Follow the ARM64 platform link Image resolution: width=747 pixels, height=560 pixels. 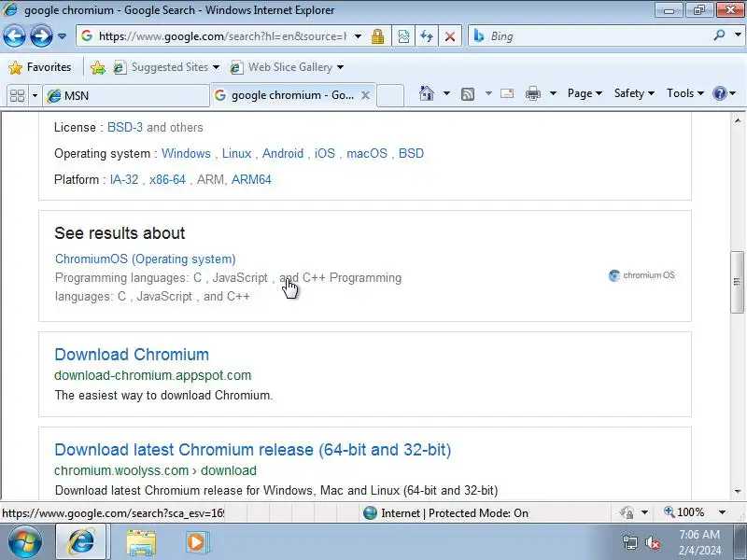(x=251, y=179)
